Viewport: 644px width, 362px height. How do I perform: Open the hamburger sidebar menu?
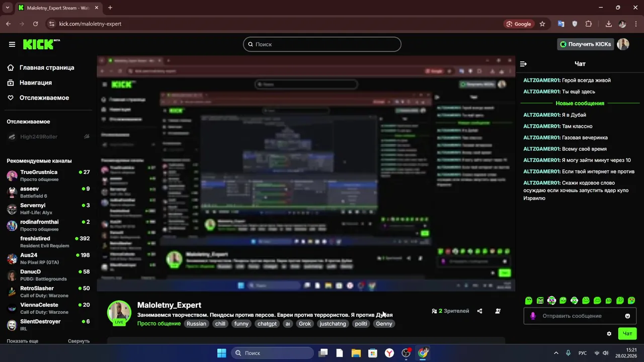click(12, 44)
